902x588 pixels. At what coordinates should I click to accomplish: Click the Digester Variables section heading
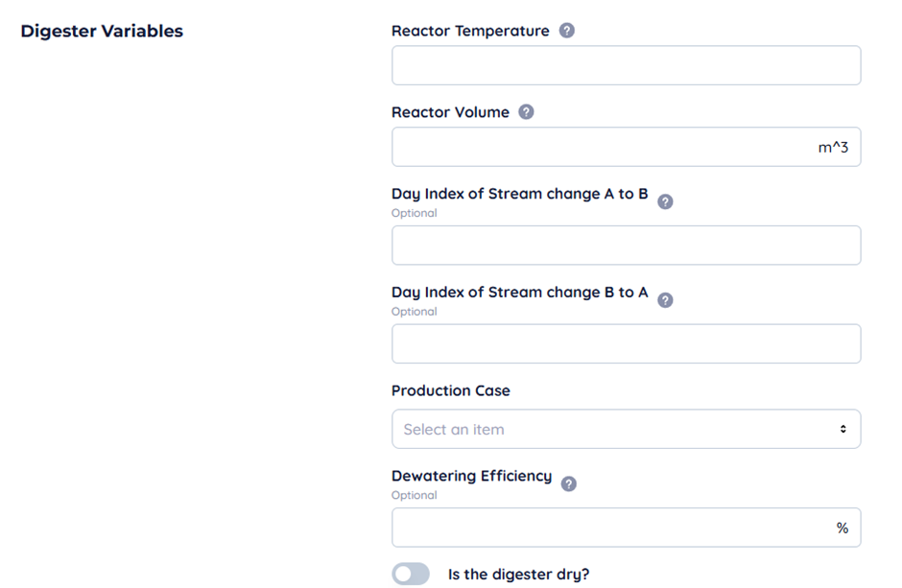(x=101, y=30)
